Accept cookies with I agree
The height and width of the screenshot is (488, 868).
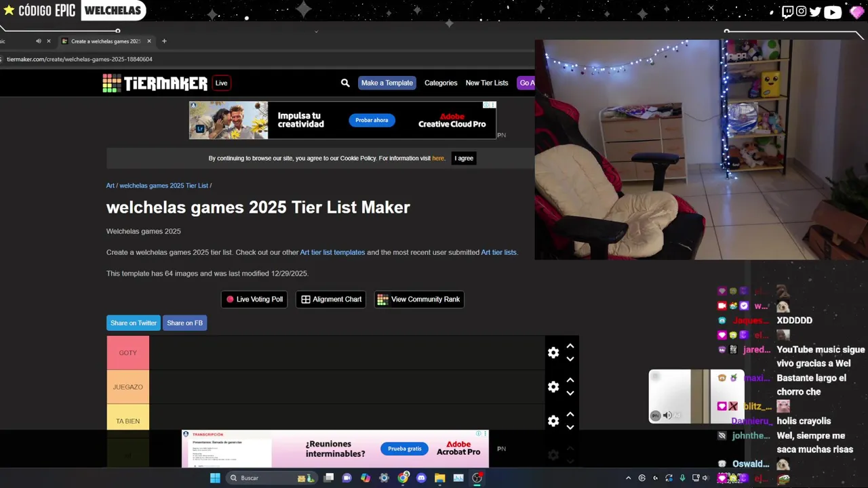[464, 159]
